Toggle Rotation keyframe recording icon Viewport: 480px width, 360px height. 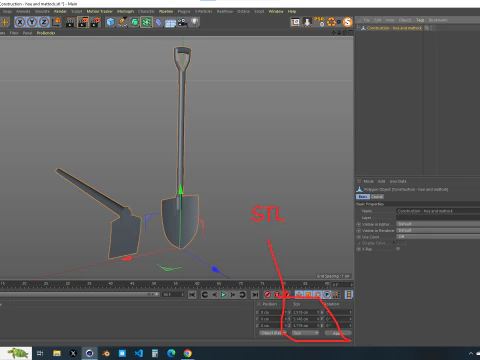[318, 295]
